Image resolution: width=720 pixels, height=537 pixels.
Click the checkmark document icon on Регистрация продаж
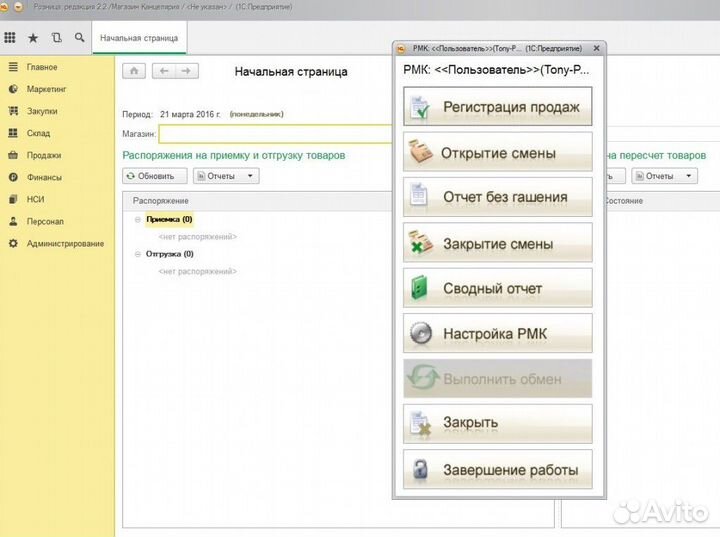click(420, 107)
